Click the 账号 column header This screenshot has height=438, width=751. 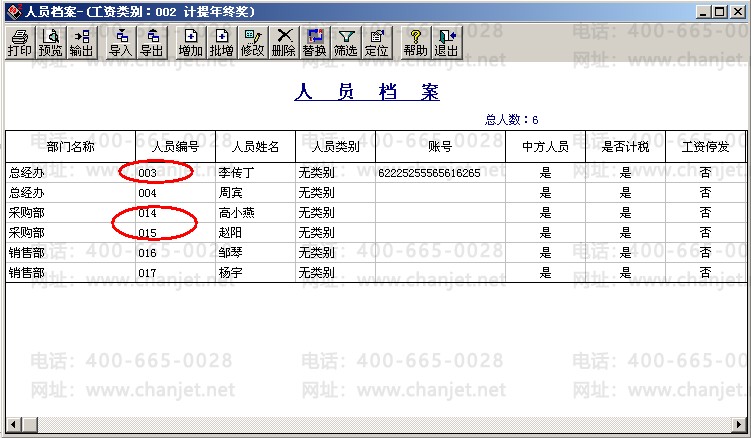point(440,147)
